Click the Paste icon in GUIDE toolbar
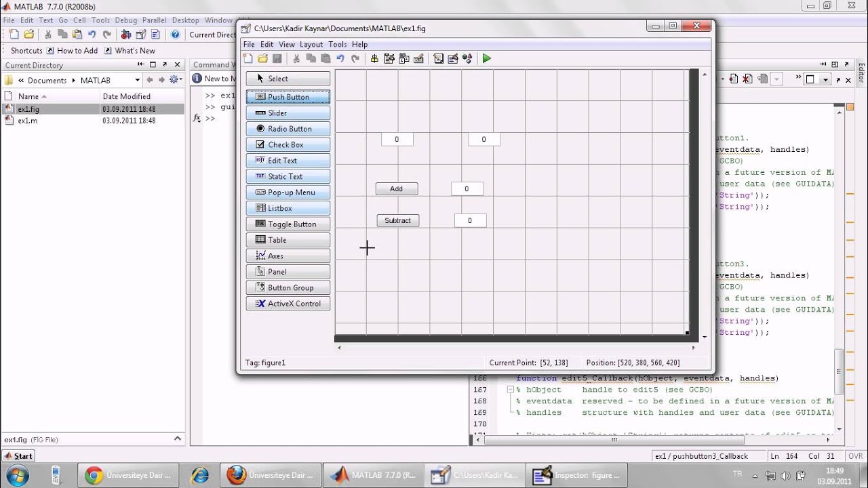This screenshot has width=868, height=488. coord(326,59)
